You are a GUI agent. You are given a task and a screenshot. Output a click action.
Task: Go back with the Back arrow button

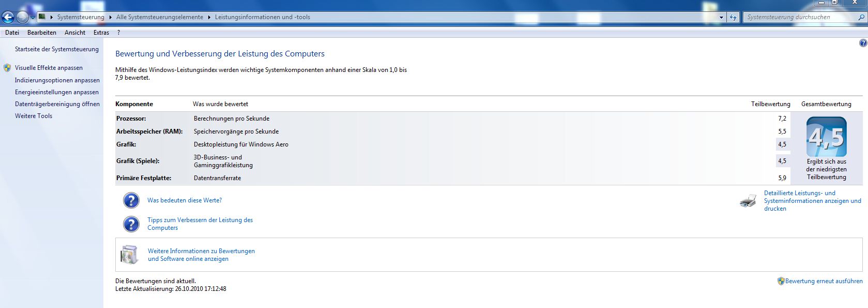tap(8, 18)
